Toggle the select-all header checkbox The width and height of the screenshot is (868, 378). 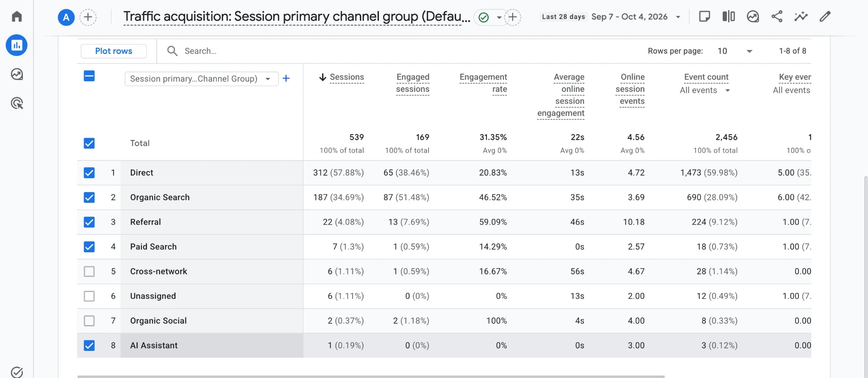89,76
